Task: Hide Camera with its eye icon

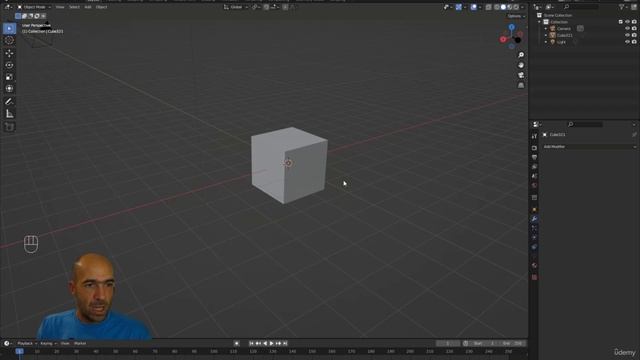Action: [627, 29]
